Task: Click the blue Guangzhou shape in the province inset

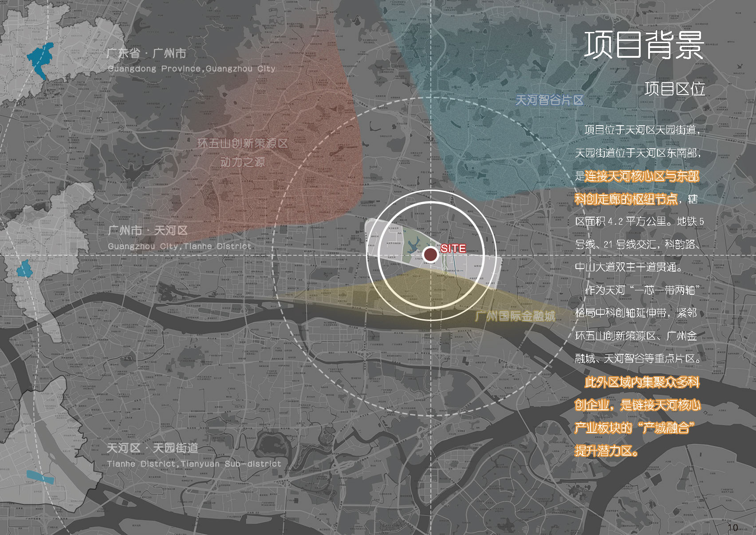Action: point(40,60)
